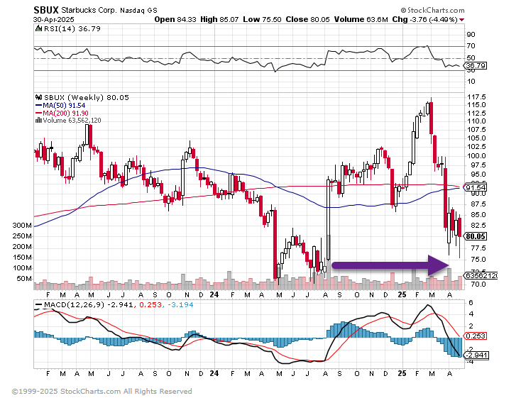Click the MA(200) 91.90 legend label
The height and width of the screenshot is (420, 521).
(65, 114)
